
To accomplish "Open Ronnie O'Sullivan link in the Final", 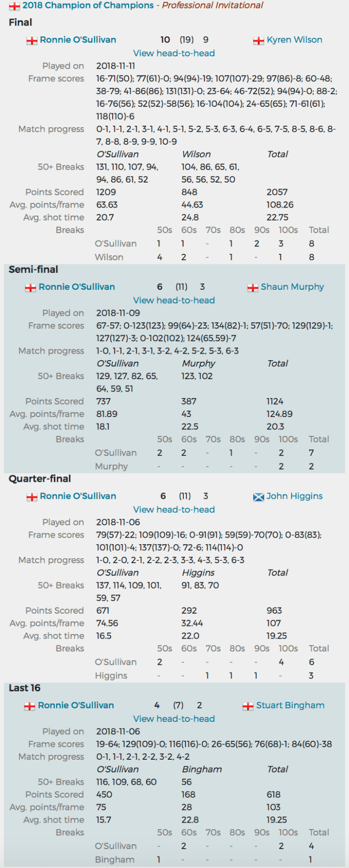I will tap(78, 40).
